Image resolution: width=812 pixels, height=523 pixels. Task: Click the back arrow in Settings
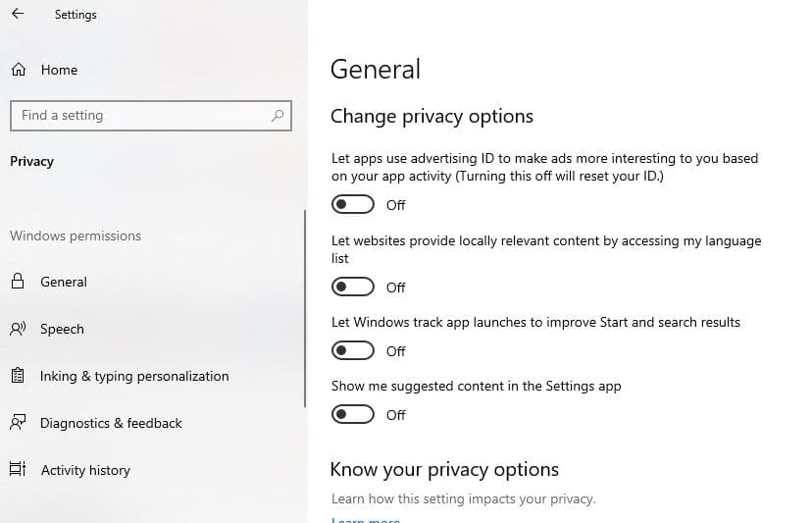17,15
